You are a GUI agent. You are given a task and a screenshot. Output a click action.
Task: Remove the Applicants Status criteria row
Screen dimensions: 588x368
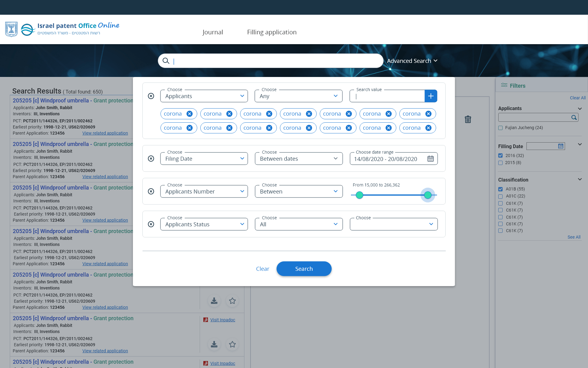click(x=151, y=224)
